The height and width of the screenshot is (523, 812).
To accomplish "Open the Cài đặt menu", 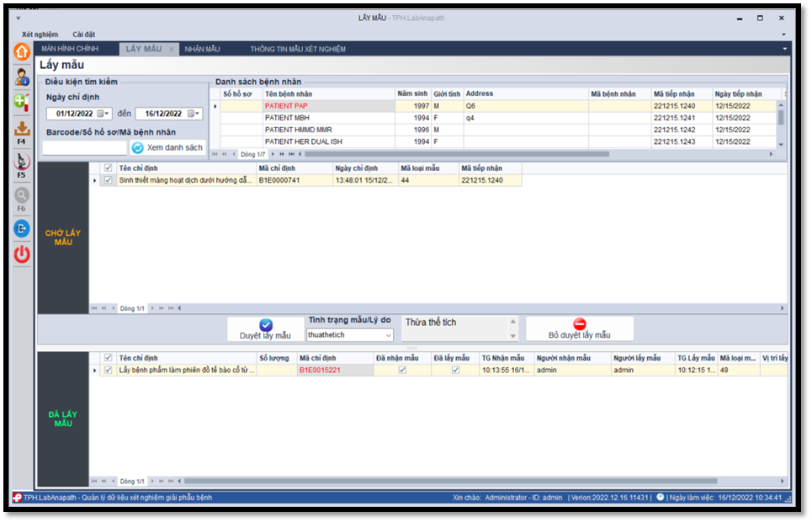I will (83, 35).
